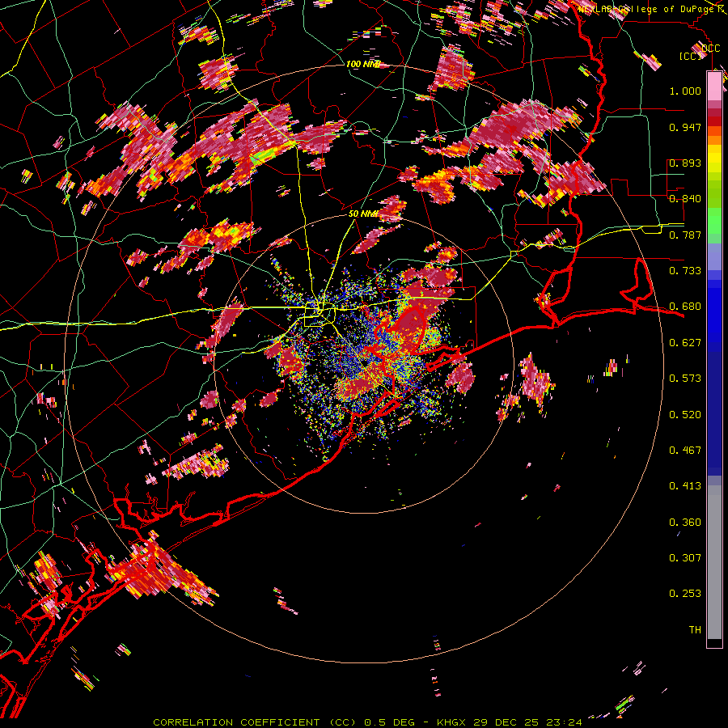Select the 0.573 color scale value

pos(685,378)
